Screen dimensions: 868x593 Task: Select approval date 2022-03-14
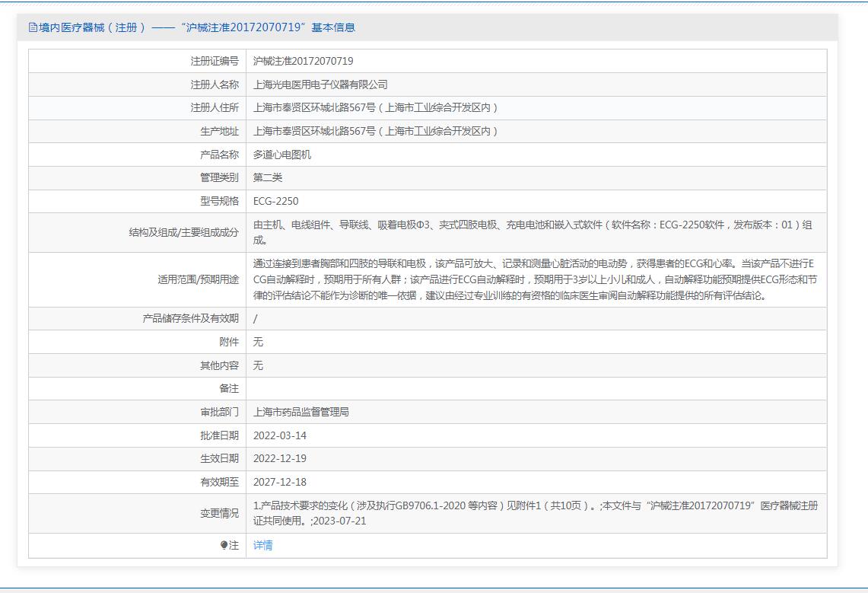coord(279,435)
